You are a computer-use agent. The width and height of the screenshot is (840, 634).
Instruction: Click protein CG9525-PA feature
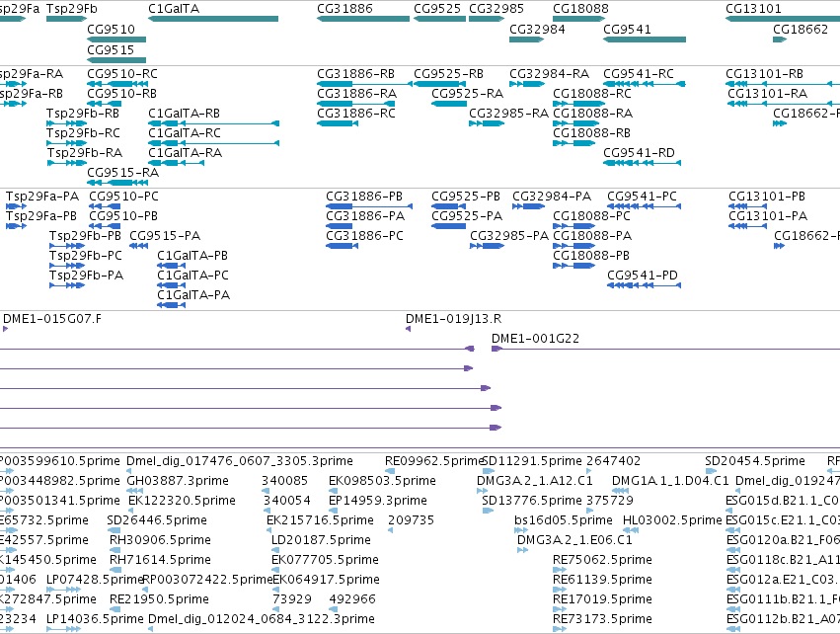pyautogui.click(x=449, y=226)
